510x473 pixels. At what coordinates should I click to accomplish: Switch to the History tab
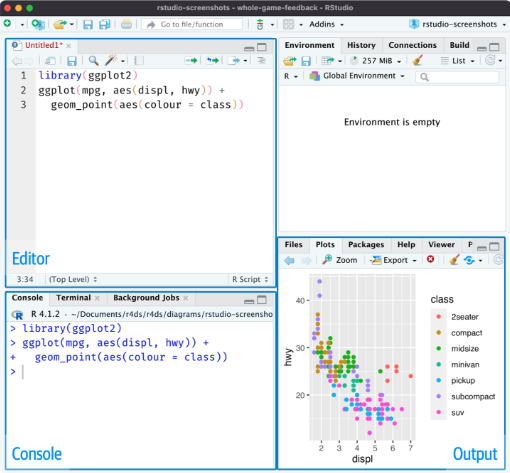(361, 45)
